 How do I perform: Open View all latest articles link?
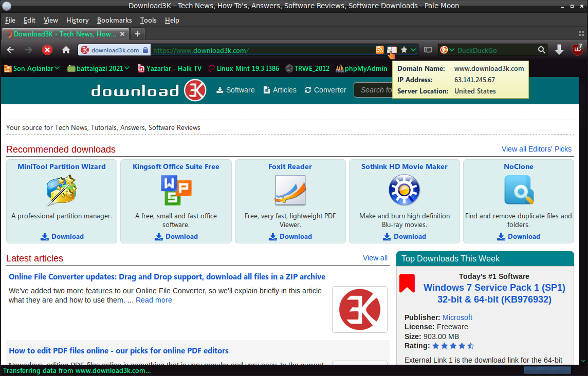[x=375, y=258]
